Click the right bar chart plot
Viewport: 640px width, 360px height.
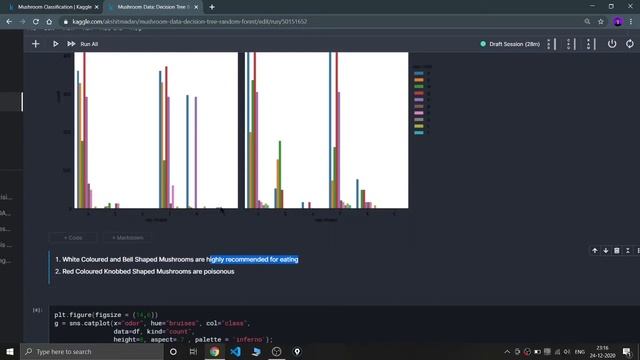coord(326,130)
